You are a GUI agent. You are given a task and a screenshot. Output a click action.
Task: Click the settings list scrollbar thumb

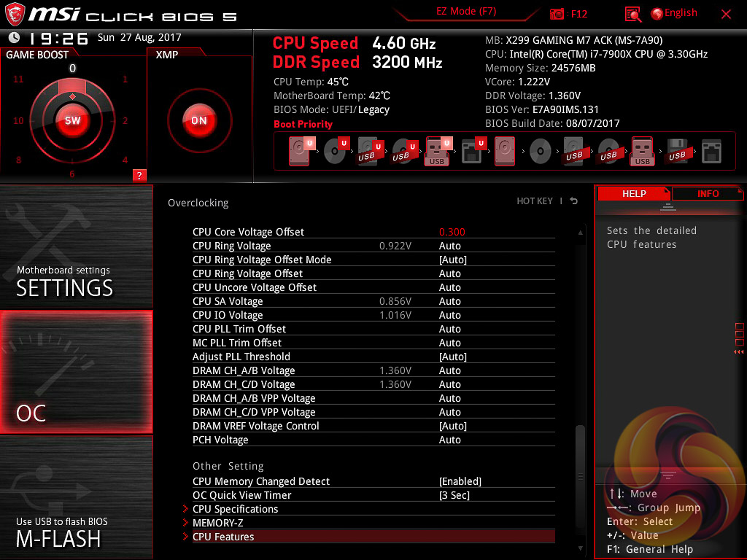pyautogui.click(x=580, y=476)
